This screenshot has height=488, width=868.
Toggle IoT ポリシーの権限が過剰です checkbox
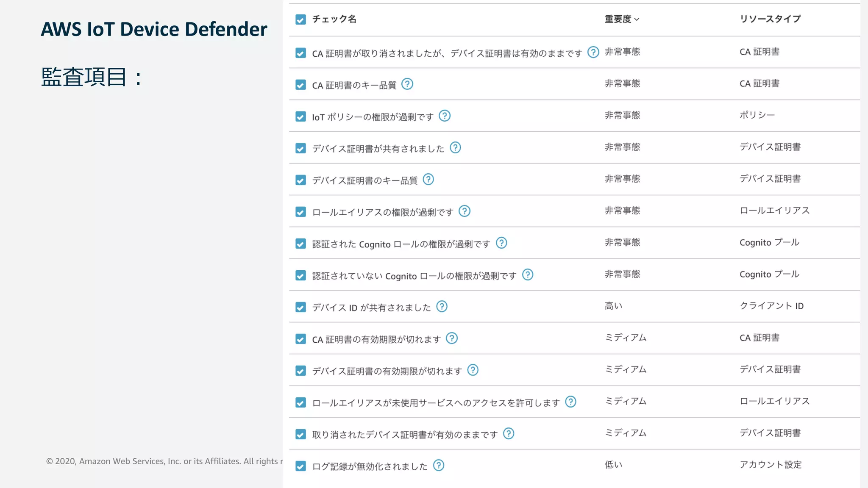click(300, 116)
